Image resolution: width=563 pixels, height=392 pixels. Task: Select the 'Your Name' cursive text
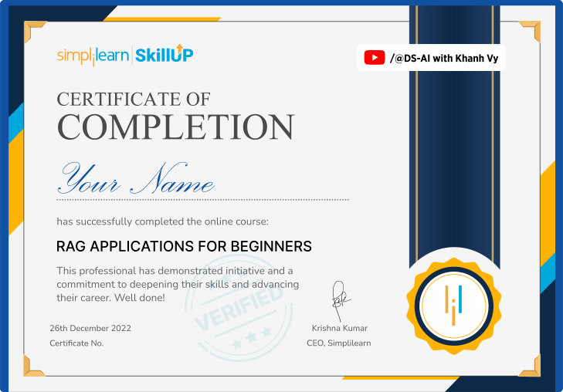tap(136, 178)
